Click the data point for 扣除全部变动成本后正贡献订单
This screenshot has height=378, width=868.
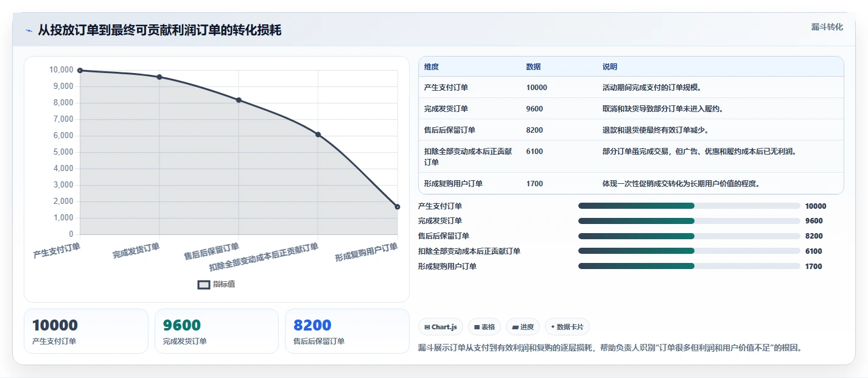[318, 135]
